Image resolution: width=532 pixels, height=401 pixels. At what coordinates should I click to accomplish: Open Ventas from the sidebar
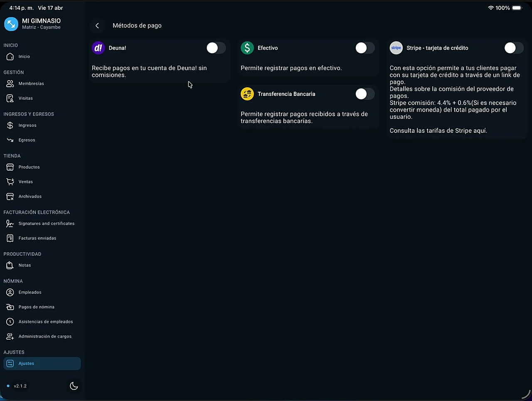25,181
